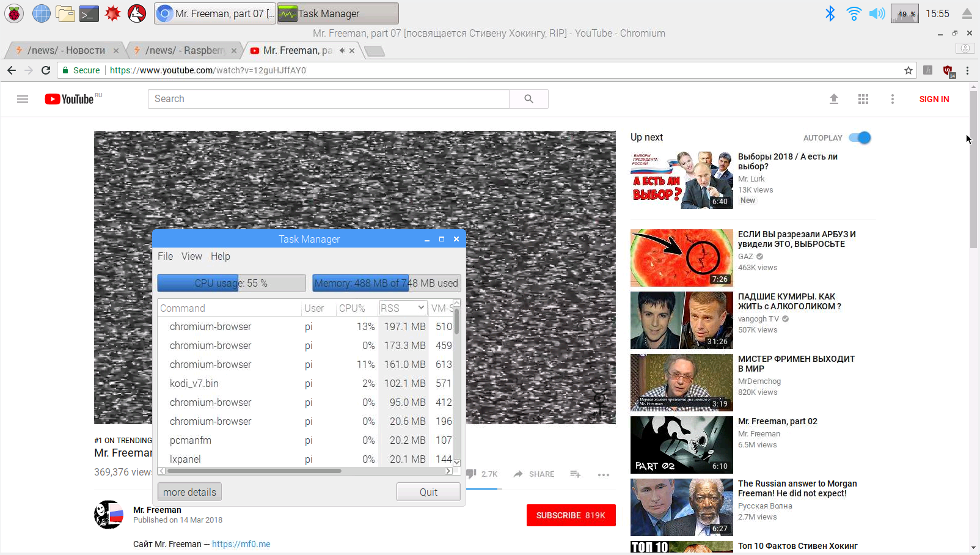Viewport: 980px width, 555px height.
Task: Select the kodi_v7.bin process row
Action: [305, 383]
